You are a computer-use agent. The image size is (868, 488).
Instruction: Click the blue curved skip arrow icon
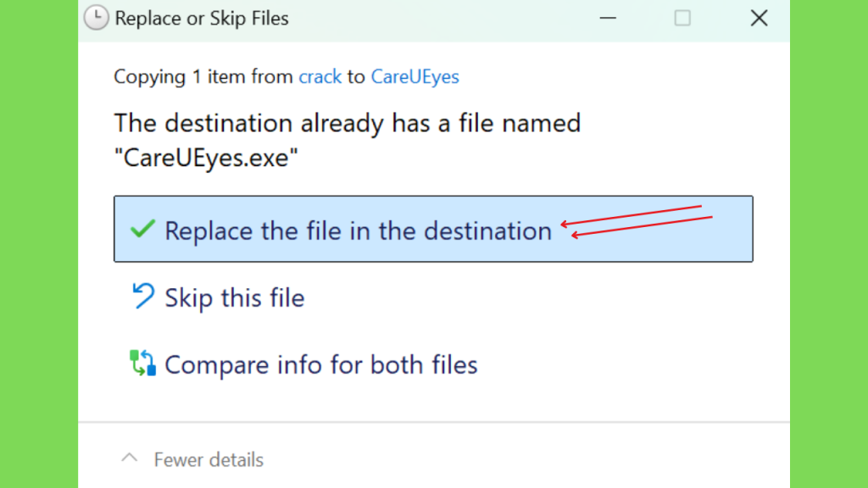tap(142, 296)
